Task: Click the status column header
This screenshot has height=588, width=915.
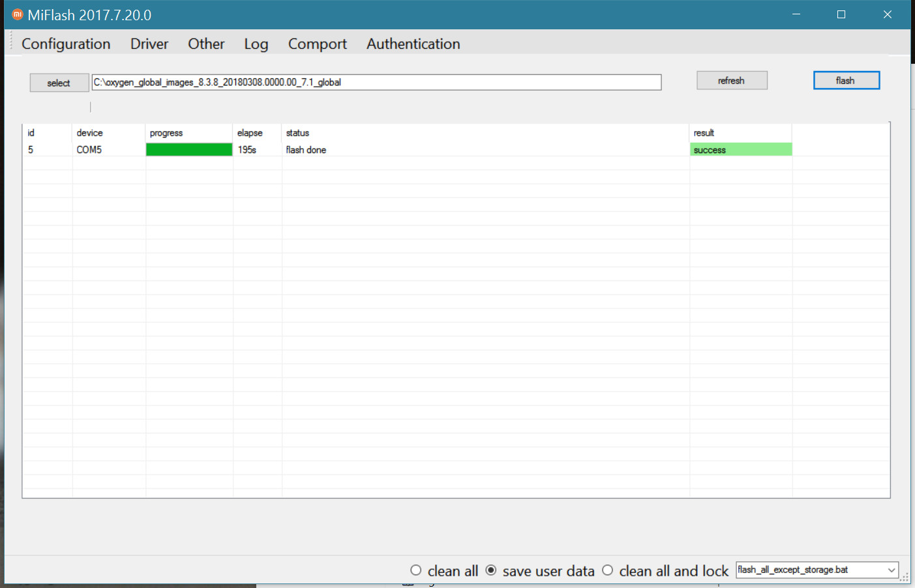Action: click(297, 133)
